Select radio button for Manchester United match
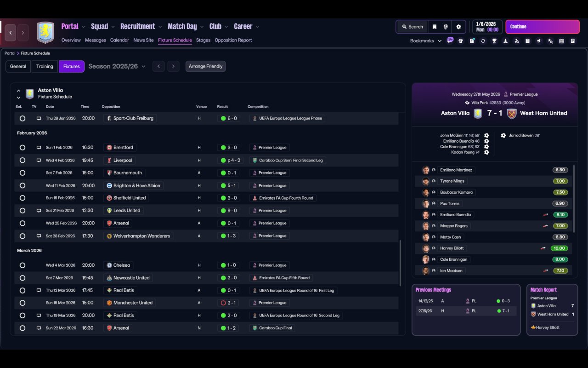 tap(22, 303)
